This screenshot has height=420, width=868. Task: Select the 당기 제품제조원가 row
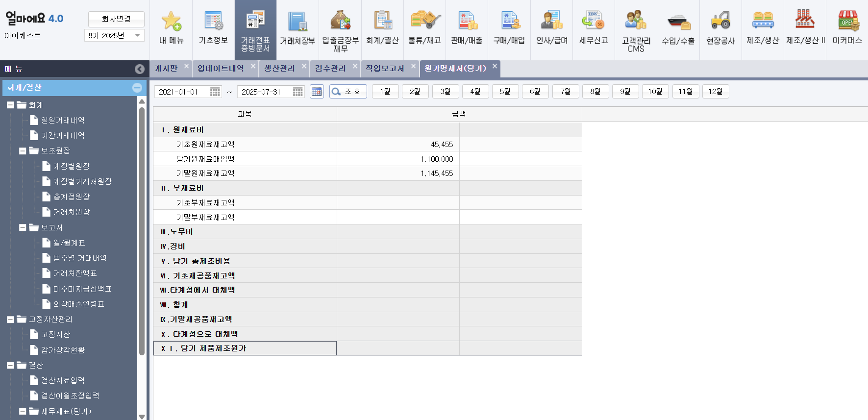368,348
